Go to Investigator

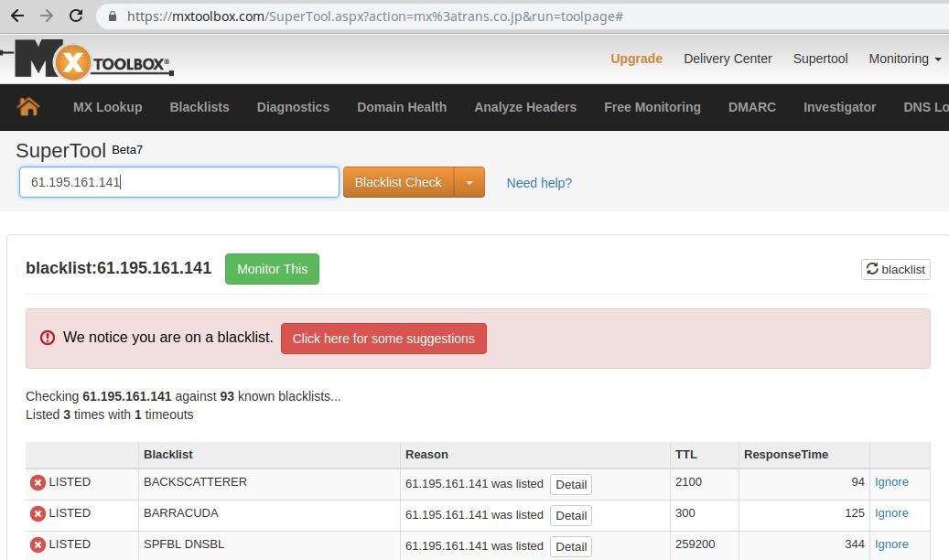tap(839, 107)
